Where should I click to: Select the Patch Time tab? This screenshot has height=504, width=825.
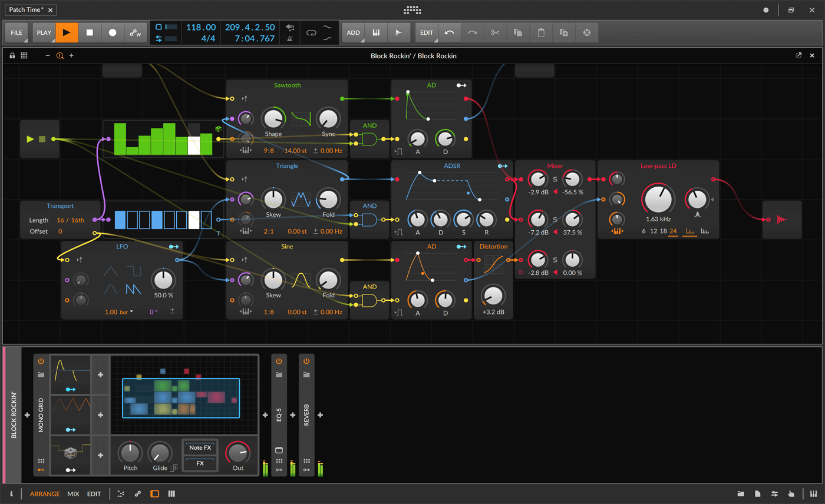pos(25,9)
